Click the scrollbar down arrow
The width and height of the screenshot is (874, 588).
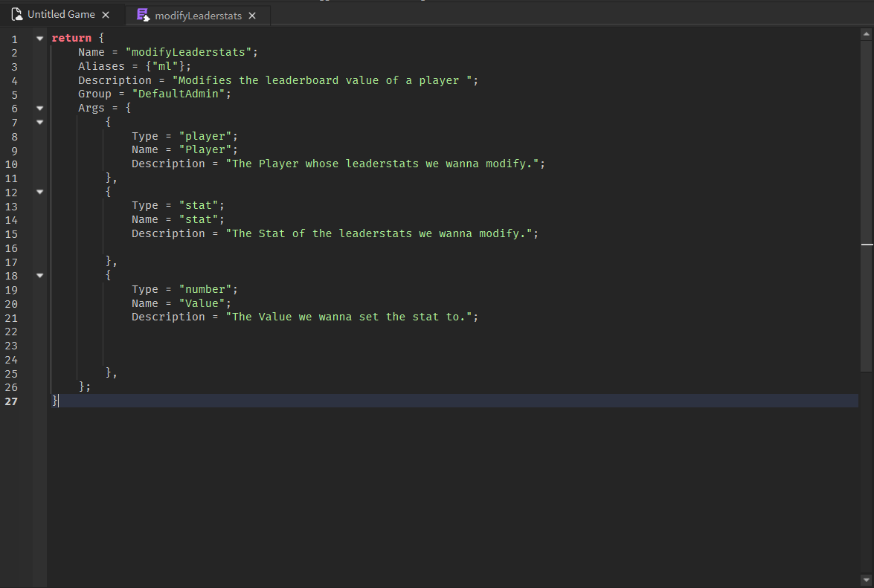[865, 580]
